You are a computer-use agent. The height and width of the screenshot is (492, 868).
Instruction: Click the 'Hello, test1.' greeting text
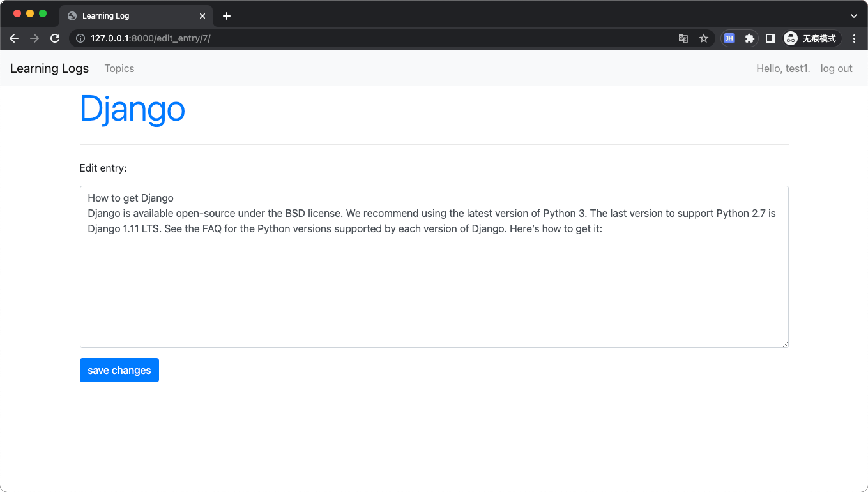pyautogui.click(x=783, y=68)
